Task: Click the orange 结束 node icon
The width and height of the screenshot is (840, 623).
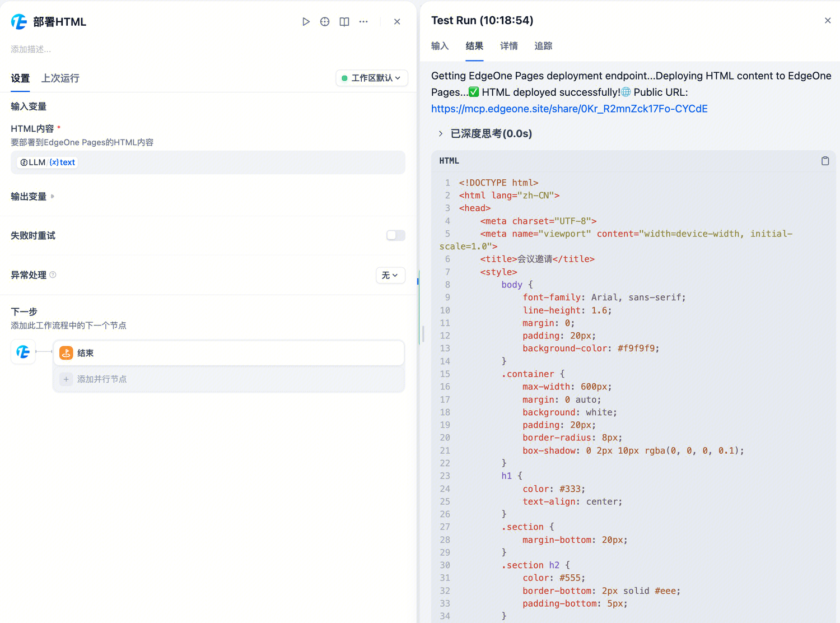Action: (66, 353)
